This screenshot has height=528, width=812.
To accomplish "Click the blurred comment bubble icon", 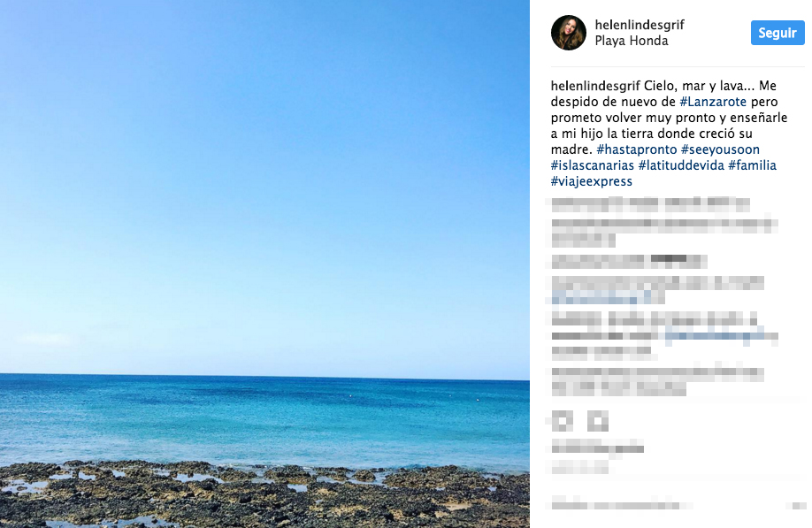I will pos(598,421).
